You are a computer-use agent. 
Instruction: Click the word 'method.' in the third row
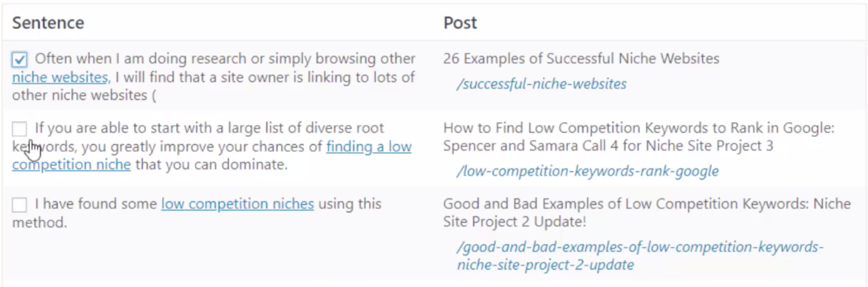click(x=39, y=222)
